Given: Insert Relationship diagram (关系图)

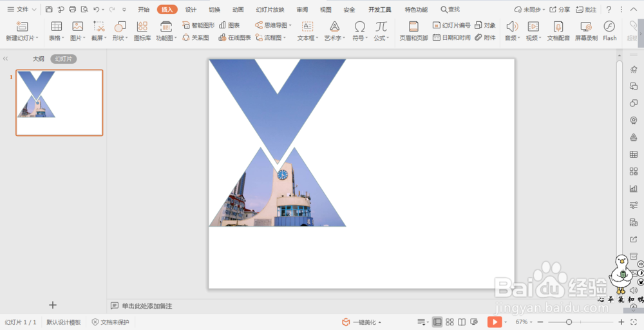Looking at the screenshot, I should point(196,37).
